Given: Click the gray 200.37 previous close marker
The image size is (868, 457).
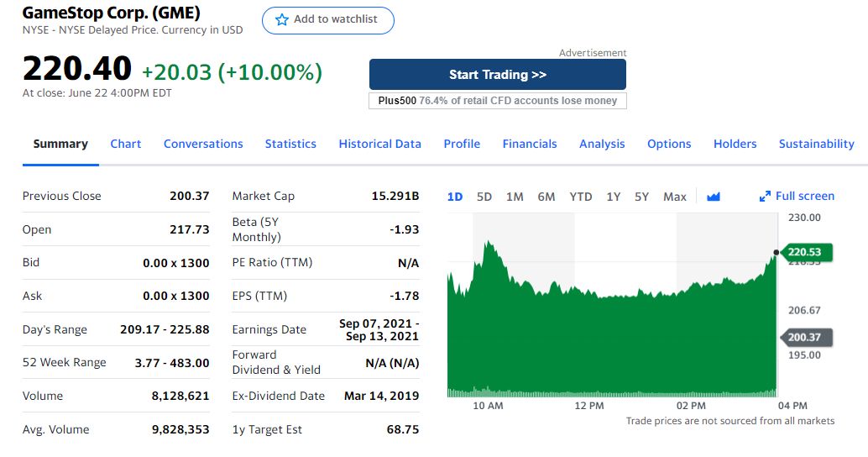Looking at the screenshot, I should pyautogui.click(x=807, y=338).
